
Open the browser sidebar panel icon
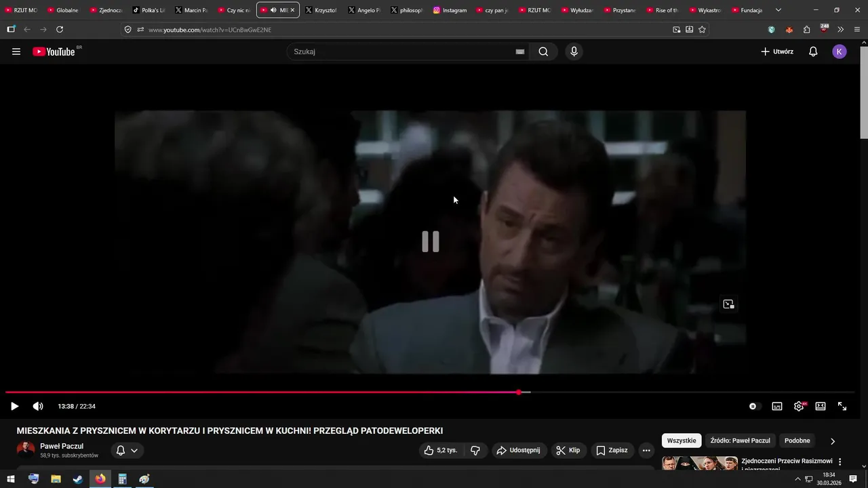pyautogui.click(x=11, y=29)
